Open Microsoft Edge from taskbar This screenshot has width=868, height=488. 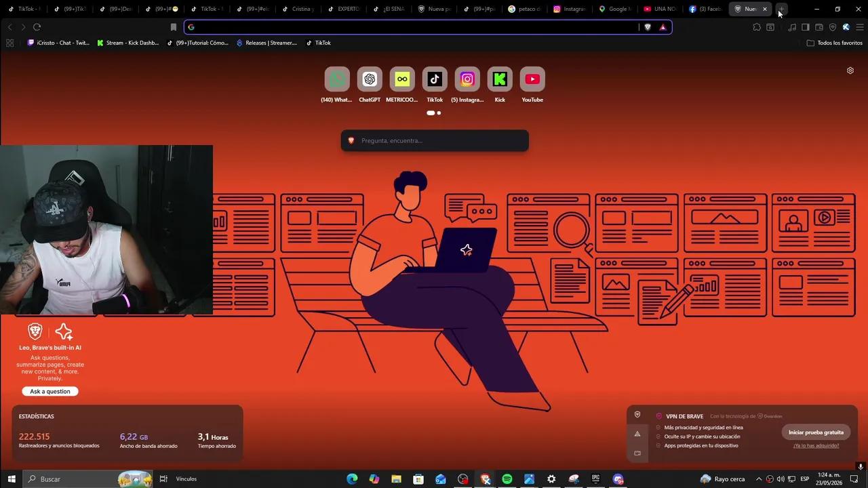click(352, 479)
